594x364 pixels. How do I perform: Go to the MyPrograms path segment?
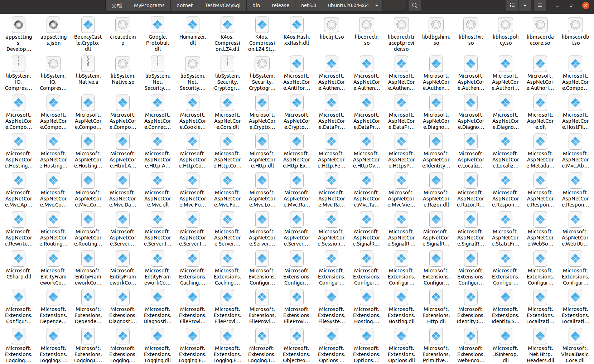coord(149,5)
